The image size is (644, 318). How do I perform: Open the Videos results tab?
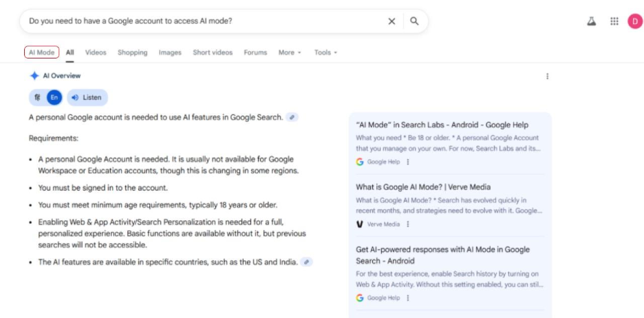pos(96,52)
